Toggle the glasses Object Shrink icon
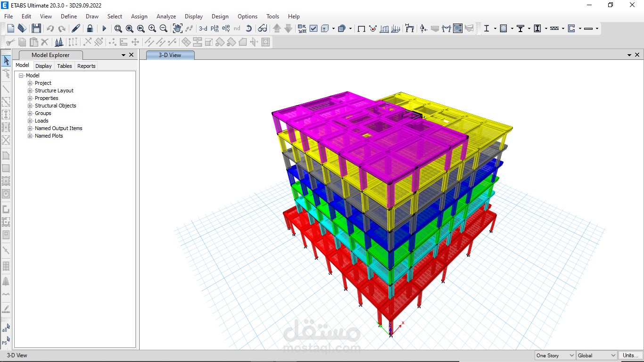This screenshot has height=362, width=644. click(x=263, y=28)
